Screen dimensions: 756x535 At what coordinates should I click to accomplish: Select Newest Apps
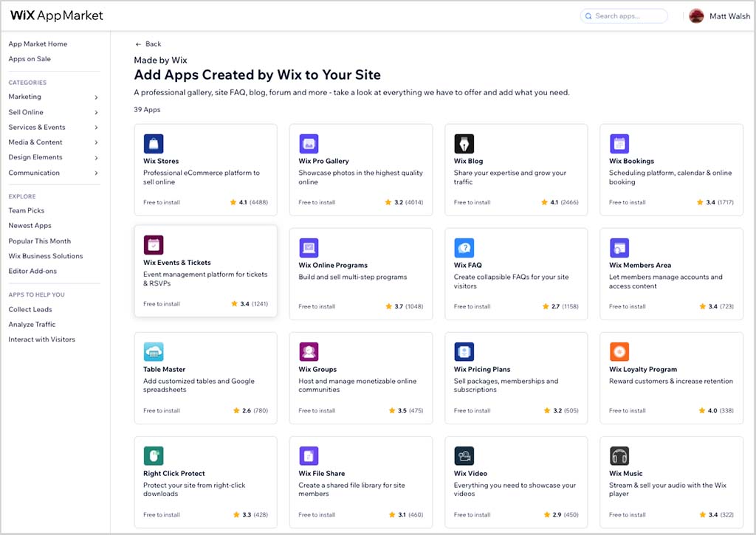[x=30, y=226]
